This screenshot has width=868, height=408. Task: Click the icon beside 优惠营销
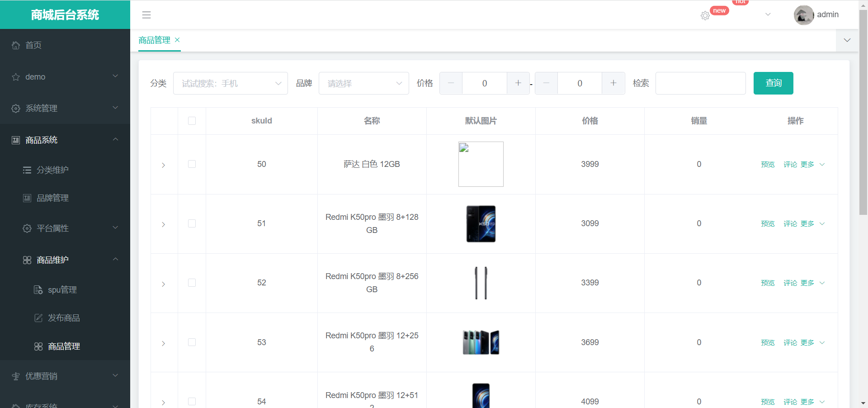(16, 376)
